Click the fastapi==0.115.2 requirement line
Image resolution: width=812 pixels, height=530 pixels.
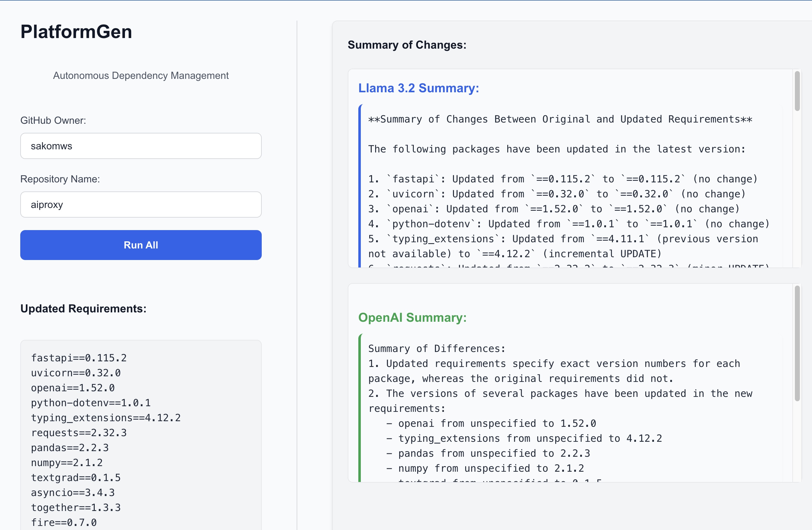pyautogui.click(x=79, y=358)
